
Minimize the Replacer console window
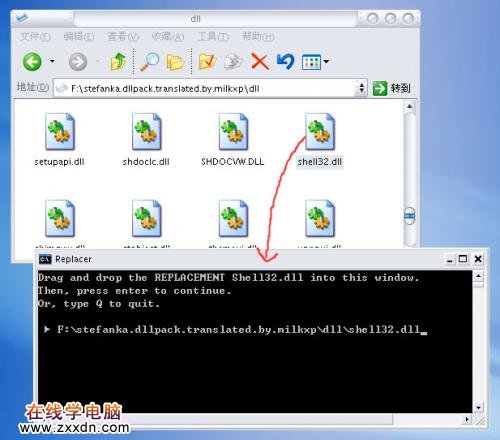click(x=449, y=259)
